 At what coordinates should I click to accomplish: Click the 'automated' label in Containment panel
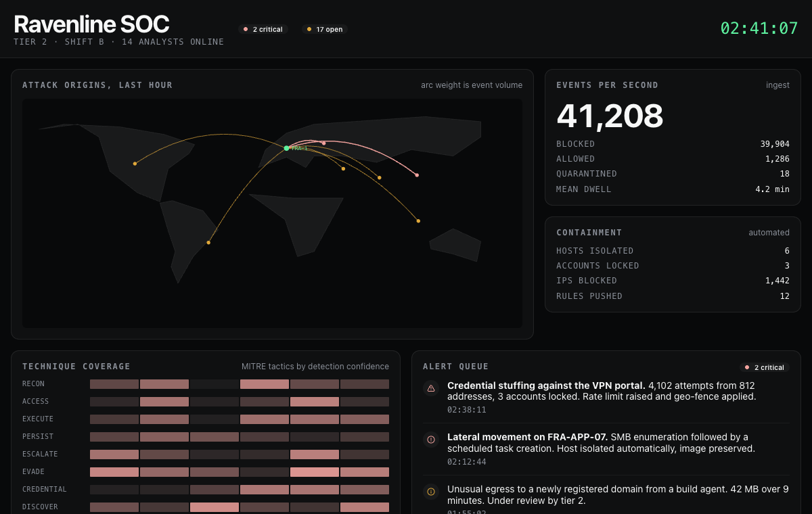tap(769, 233)
